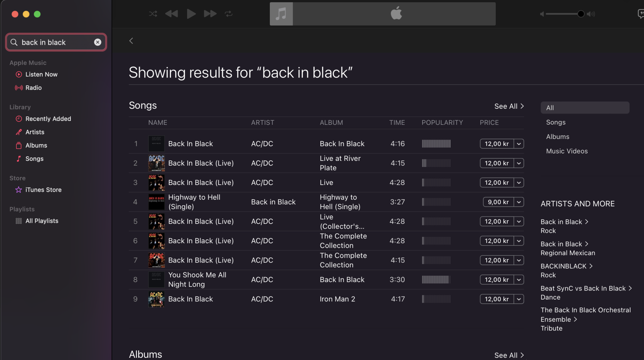
Task: Open Radio in the sidebar
Action: 33,88
